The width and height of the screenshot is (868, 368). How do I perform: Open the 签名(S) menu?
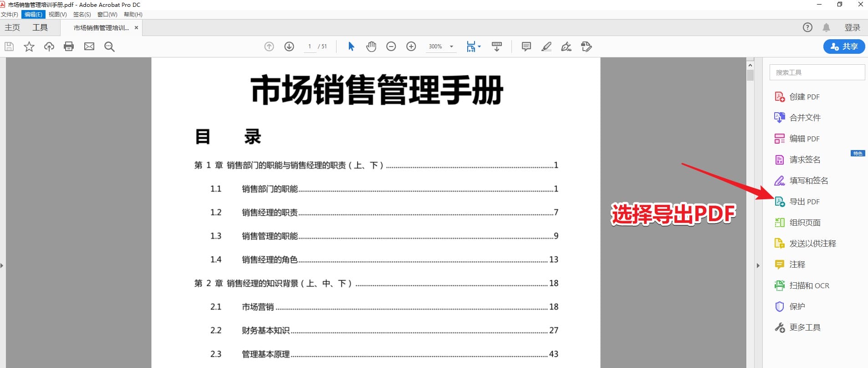(x=82, y=14)
